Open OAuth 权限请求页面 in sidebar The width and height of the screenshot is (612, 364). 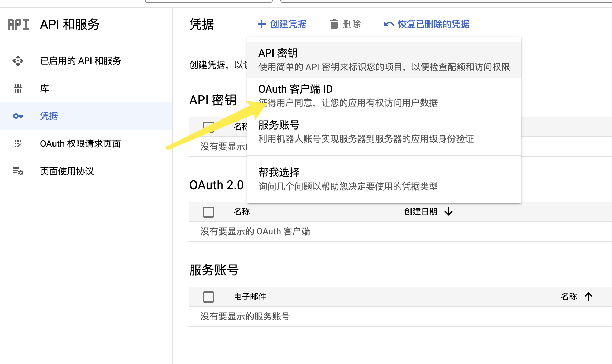86,144
